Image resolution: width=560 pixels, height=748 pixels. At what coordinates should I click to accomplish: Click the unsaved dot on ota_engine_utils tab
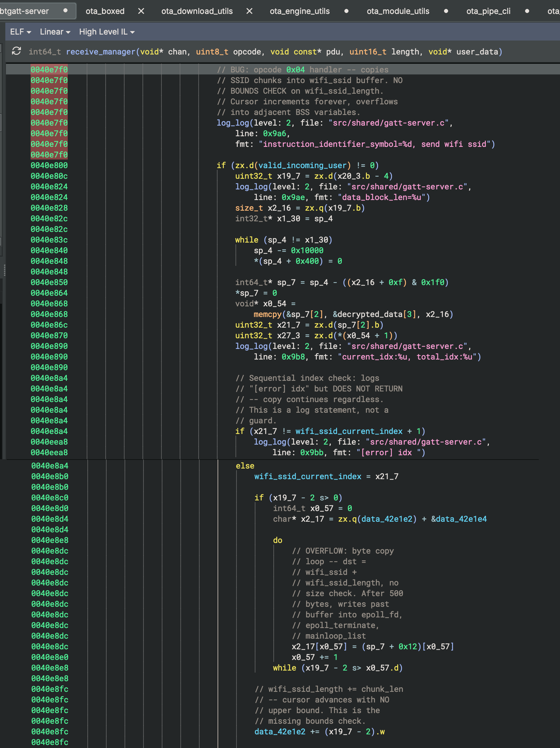tap(346, 11)
